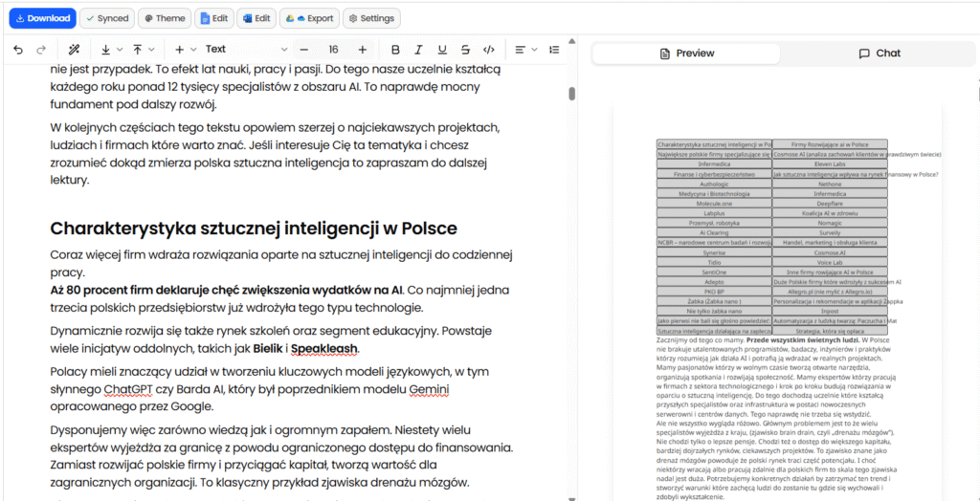
Task: Click preview cell 'Surveily'
Action: pyautogui.click(x=830, y=232)
